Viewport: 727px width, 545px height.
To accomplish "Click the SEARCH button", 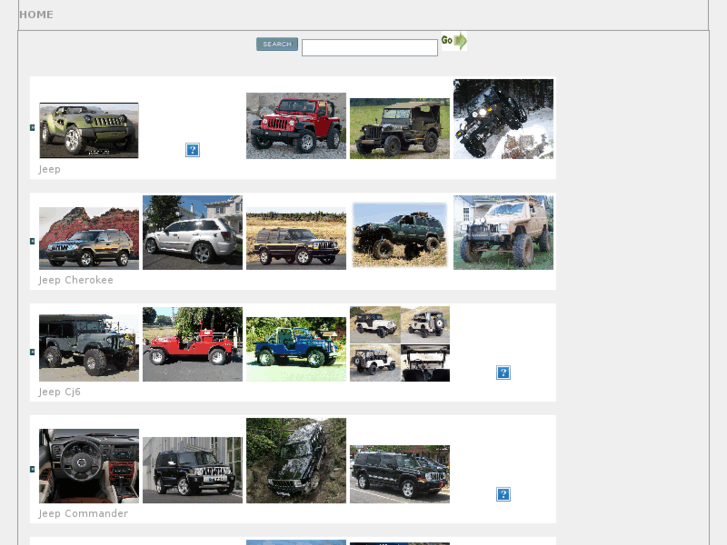I will 277,44.
